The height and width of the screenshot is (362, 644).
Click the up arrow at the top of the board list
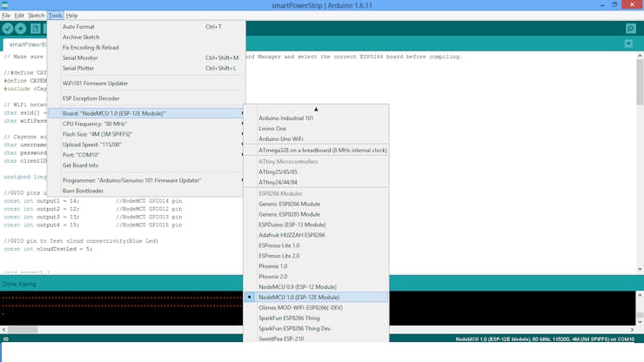point(316,110)
